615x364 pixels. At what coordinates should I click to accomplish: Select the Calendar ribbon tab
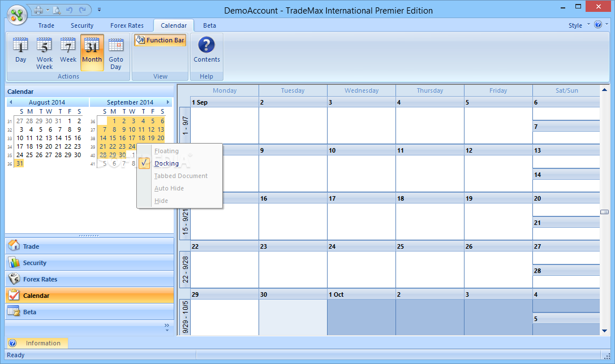coord(174,25)
